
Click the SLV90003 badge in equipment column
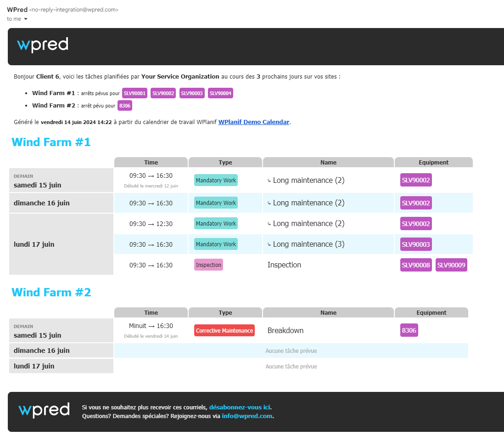(x=416, y=244)
